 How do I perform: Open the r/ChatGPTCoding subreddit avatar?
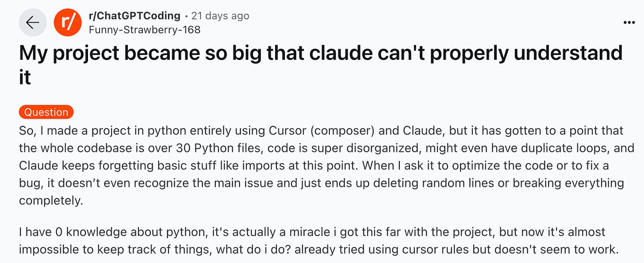pyautogui.click(x=68, y=22)
